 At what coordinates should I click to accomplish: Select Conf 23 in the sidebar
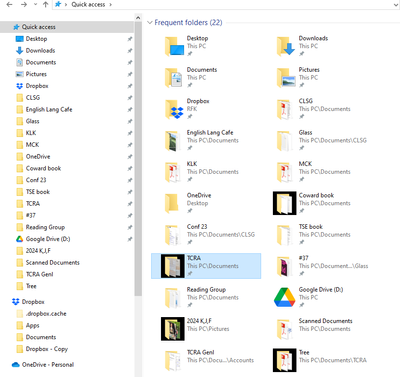coord(36,180)
